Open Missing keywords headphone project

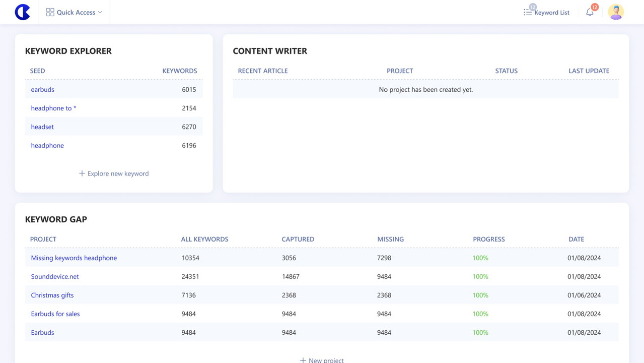click(x=74, y=258)
